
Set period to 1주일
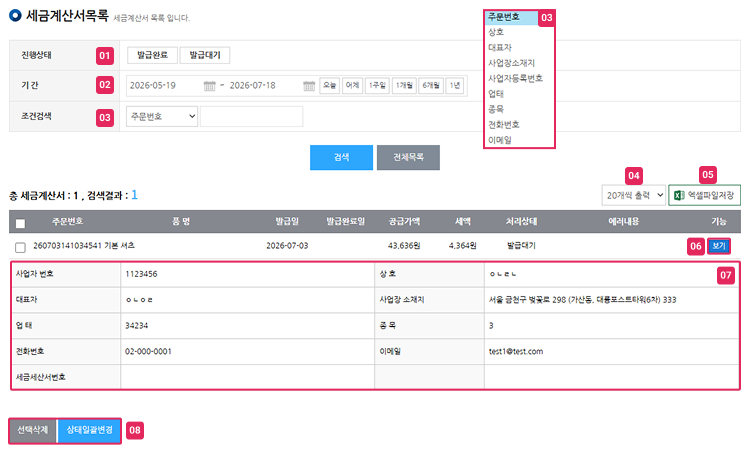(377, 86)
